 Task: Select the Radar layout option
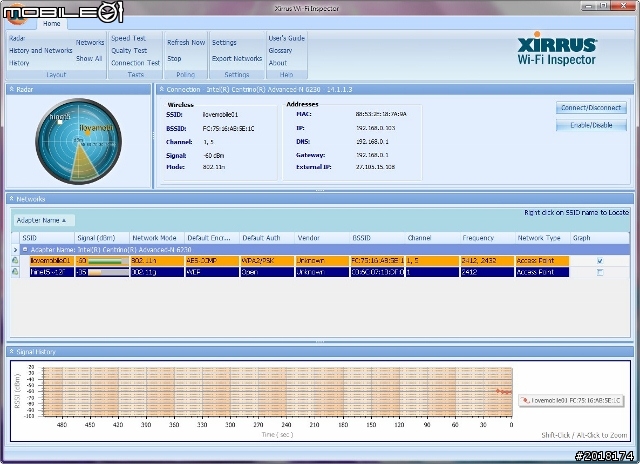tap(17, 38)
